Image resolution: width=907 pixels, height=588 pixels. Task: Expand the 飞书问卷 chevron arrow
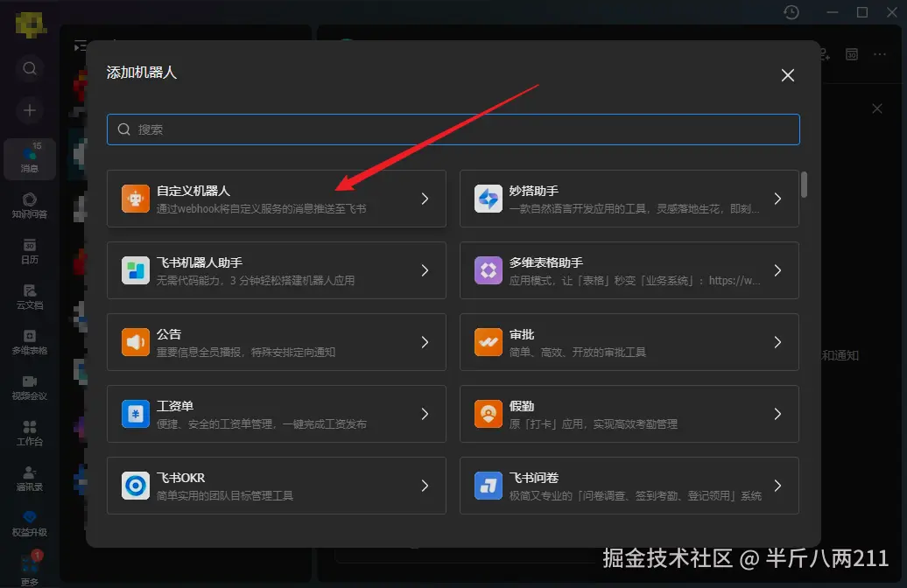tap(777, 485)
